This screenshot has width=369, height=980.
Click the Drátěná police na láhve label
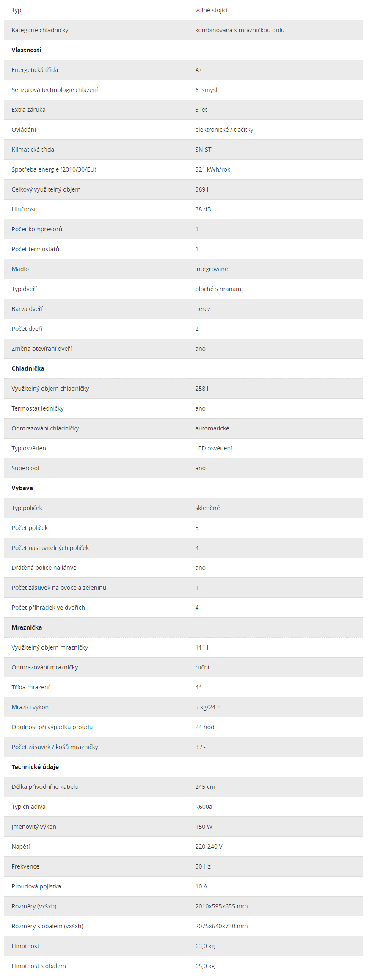(x=44, y=568)
